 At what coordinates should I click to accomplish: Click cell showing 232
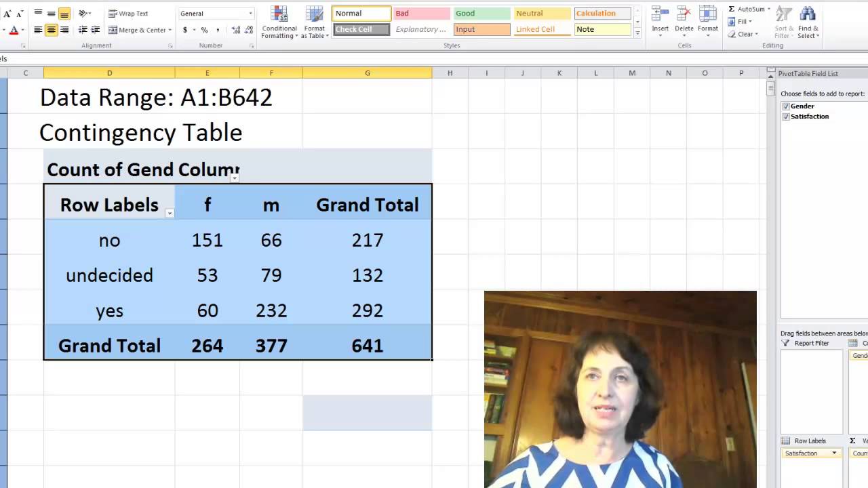[x=271, y=310]
